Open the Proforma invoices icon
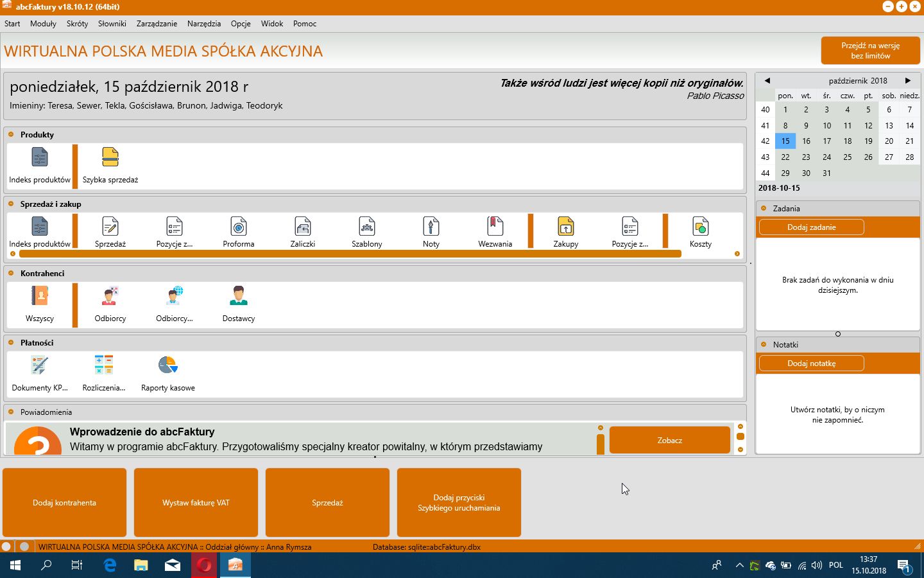 239,232
